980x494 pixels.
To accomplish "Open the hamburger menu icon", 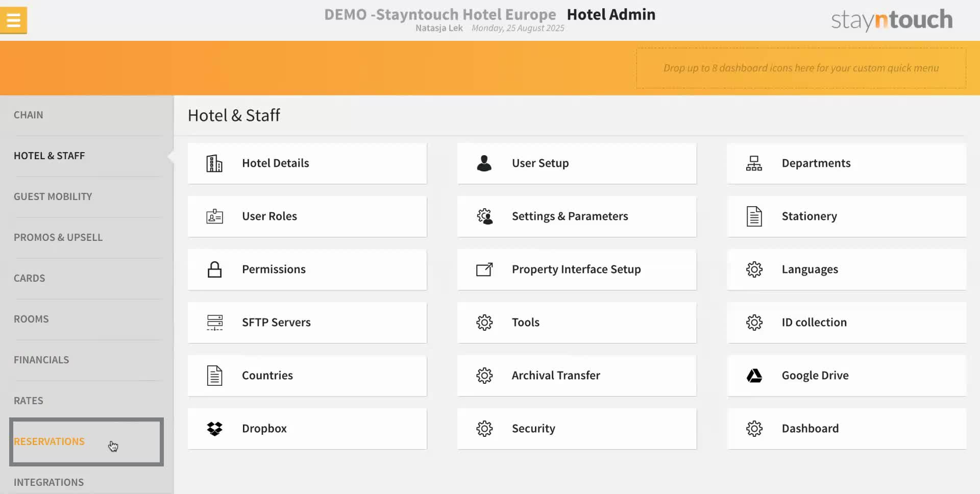I will tap(13, 20).
